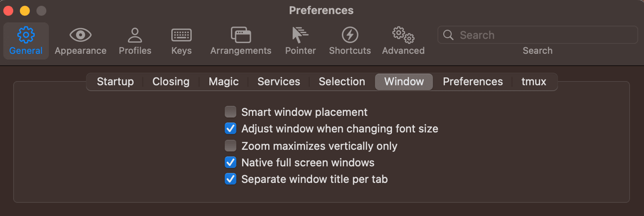Disable Native full screen windows
The width and height of the screenshot is (644, 216).
(x=231, y=162)
